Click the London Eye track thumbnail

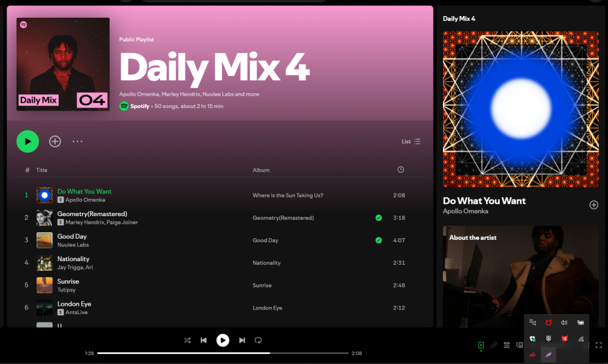[44, 308]
